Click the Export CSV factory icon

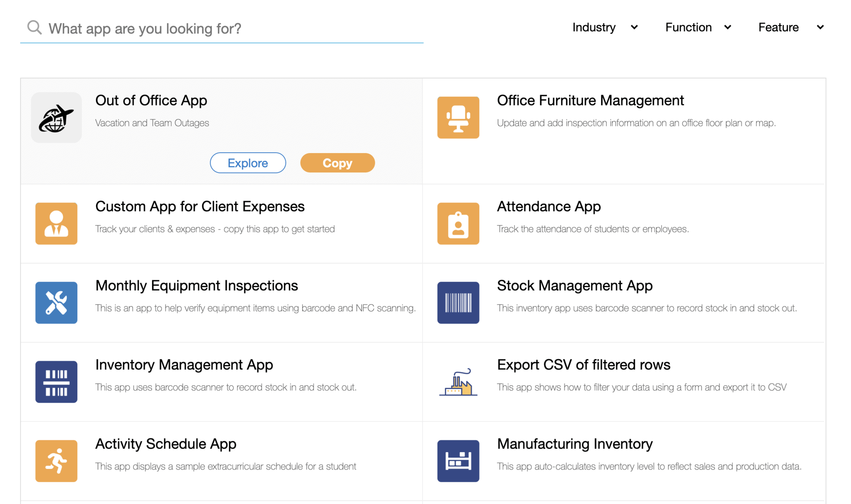pos(458,382)
